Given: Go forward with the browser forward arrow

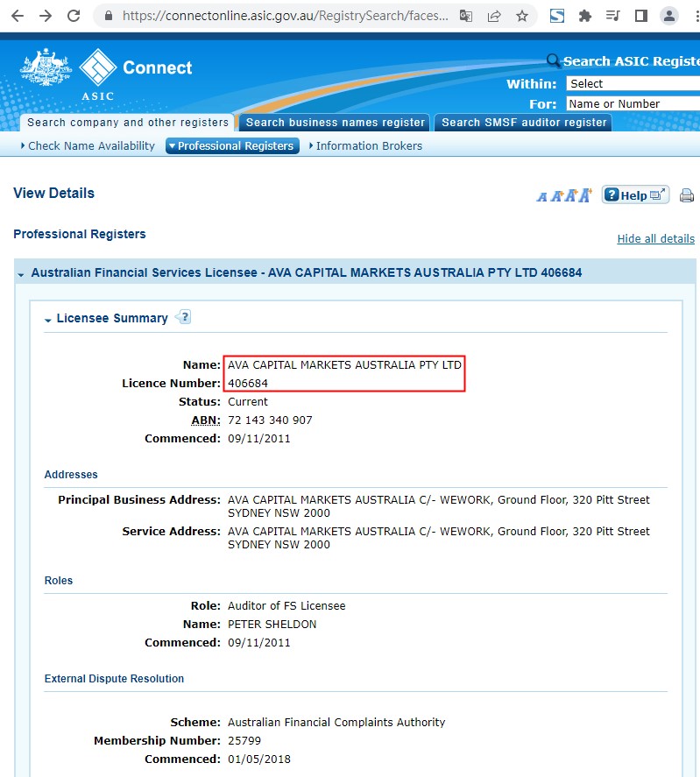Looking at the screenshot, I should coord(46,16).
